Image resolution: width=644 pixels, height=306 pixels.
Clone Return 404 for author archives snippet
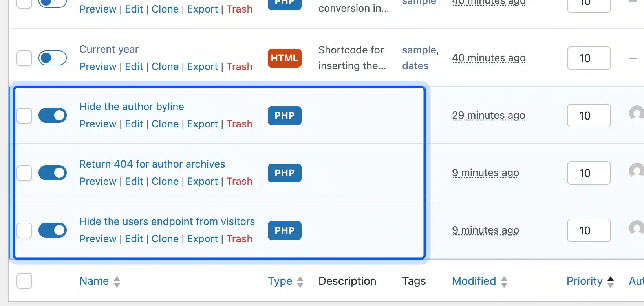[x=165, y=181]
